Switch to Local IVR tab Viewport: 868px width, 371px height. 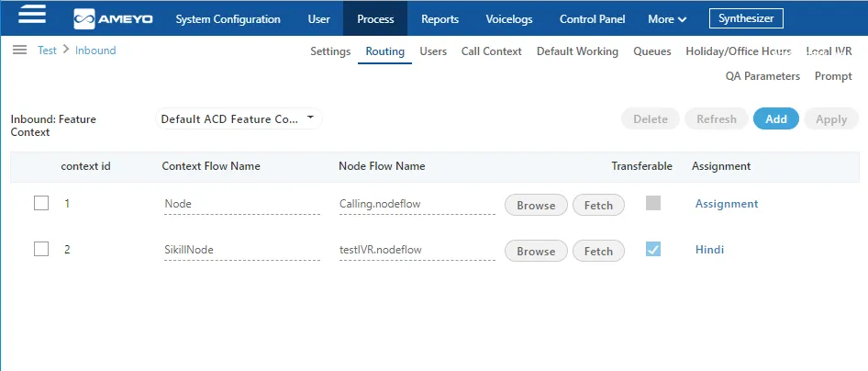coord(829,51)
